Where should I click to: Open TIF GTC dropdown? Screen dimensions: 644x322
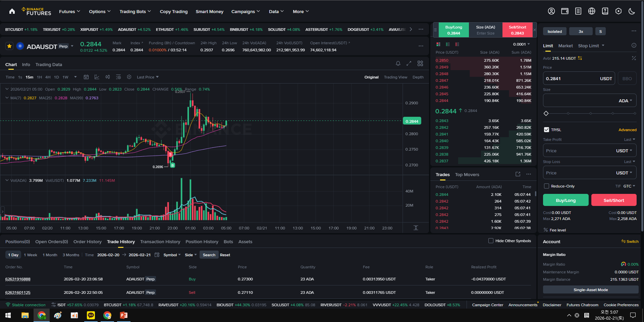[629, 186]
